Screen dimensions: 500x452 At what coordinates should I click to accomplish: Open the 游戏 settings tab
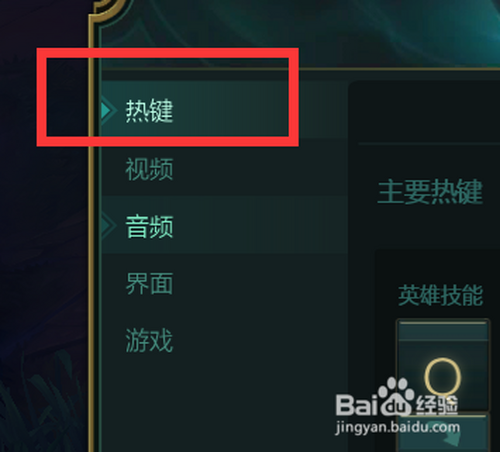click(149, 340)
